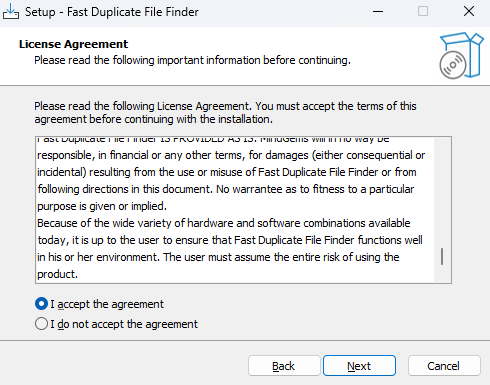This screenshot has height=385, width=490.
Task: Minimize the Setup window
Action: click(x=378, y=12)
